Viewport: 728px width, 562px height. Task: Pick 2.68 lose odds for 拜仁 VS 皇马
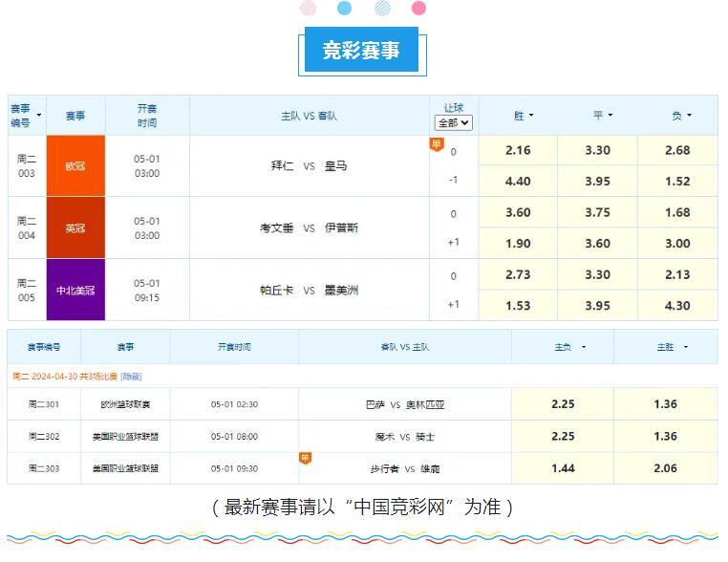point(677,150)
